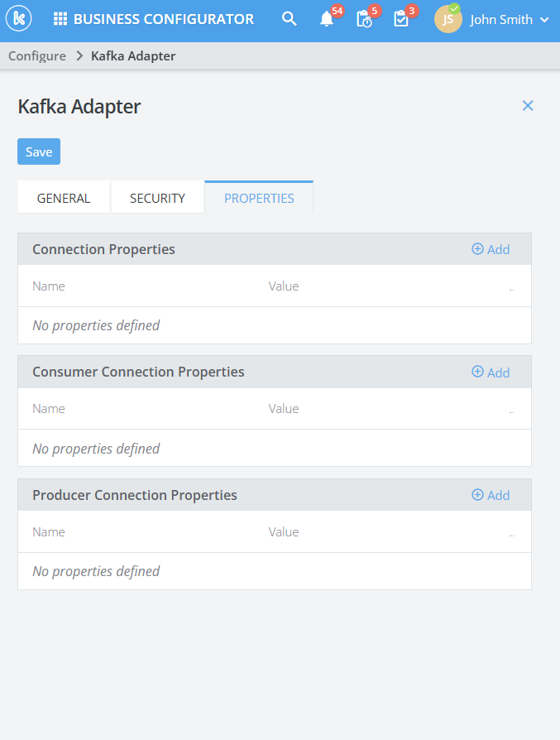560x740 pixels.
Task: Select the Properties tab
Action: [x=259, y=198]
